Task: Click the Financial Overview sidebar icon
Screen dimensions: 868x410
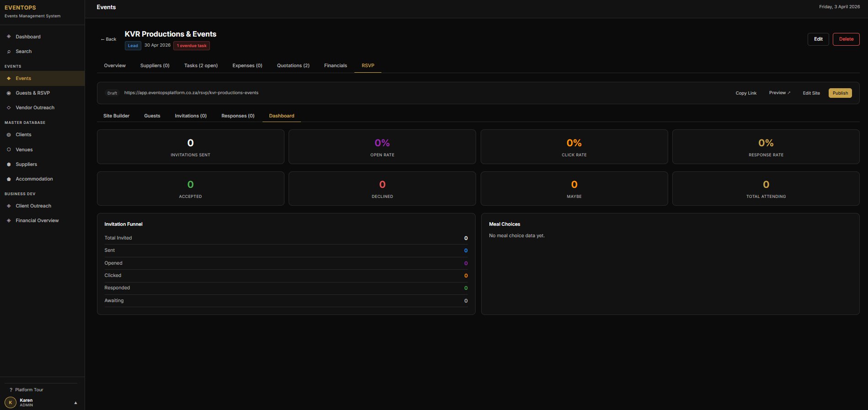Action: 9,221
